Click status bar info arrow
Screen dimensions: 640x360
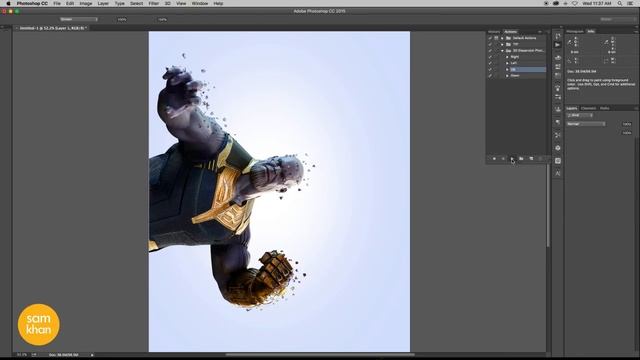(x=92, y=355)
